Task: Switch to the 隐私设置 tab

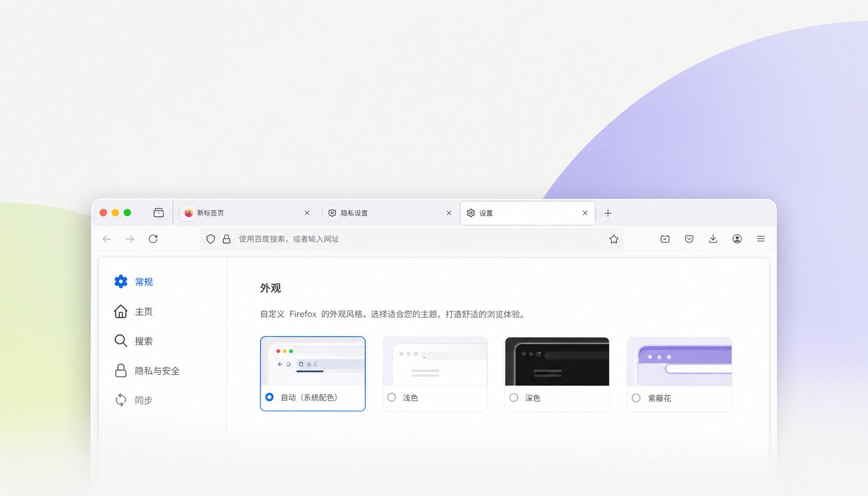Action: click(x=391, y=213)
